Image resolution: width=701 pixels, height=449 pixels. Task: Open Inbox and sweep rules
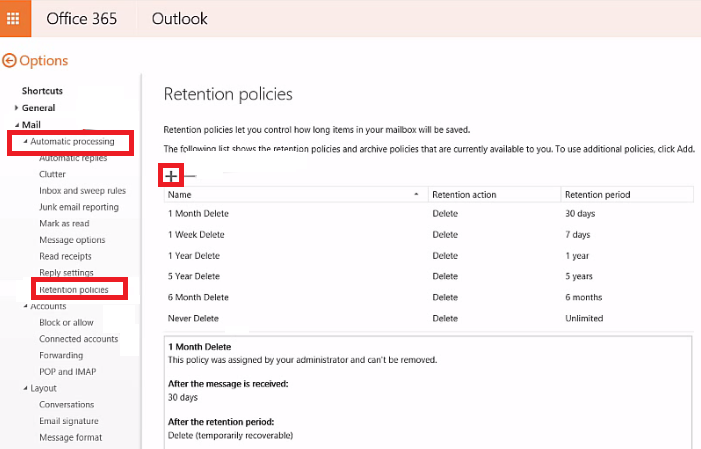[82, 191]
